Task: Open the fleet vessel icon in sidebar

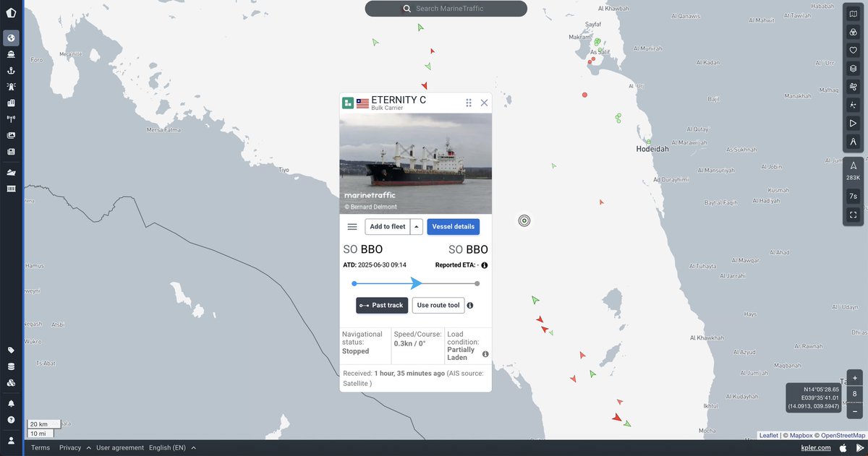Action: click(x=11, y=173)
